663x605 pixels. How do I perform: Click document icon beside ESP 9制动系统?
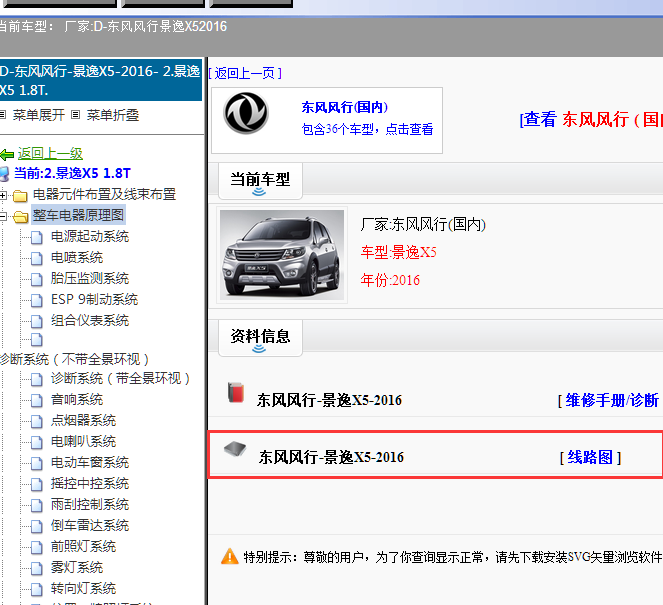coord(37,301)
